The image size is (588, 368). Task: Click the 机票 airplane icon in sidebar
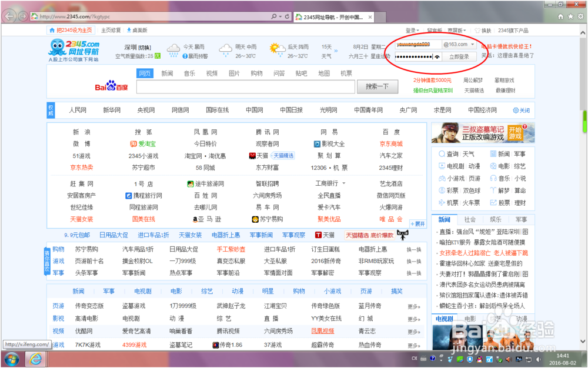click(442, 203)
